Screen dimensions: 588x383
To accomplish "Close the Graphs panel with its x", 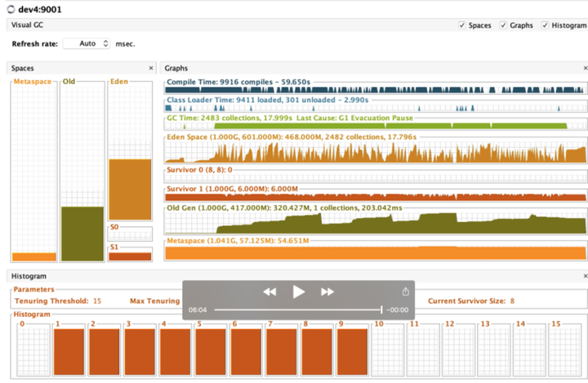I will pos(585,69).
